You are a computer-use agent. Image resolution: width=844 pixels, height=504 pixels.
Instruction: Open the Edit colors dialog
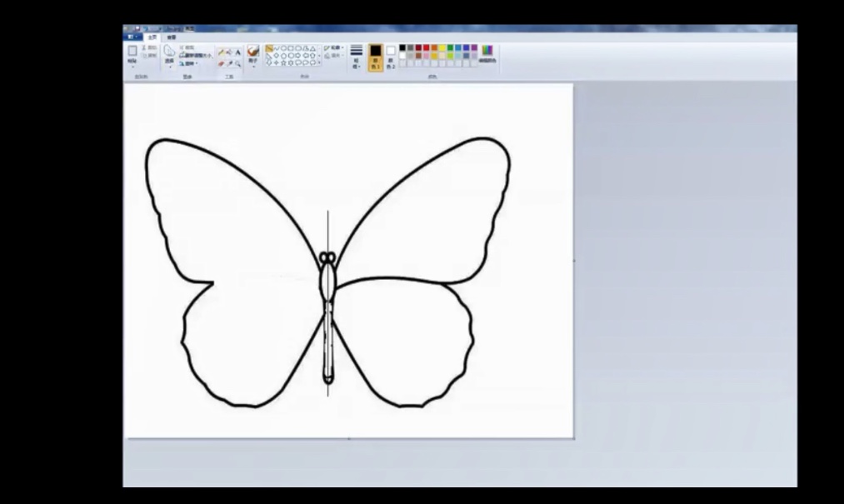point(486,53)
